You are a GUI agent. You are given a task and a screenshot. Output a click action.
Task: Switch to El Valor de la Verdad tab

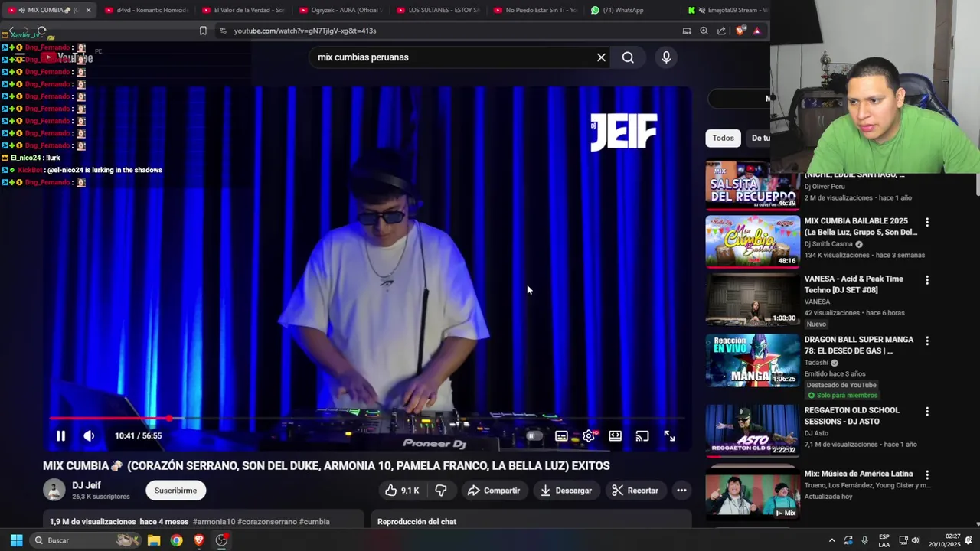point(243,10)
